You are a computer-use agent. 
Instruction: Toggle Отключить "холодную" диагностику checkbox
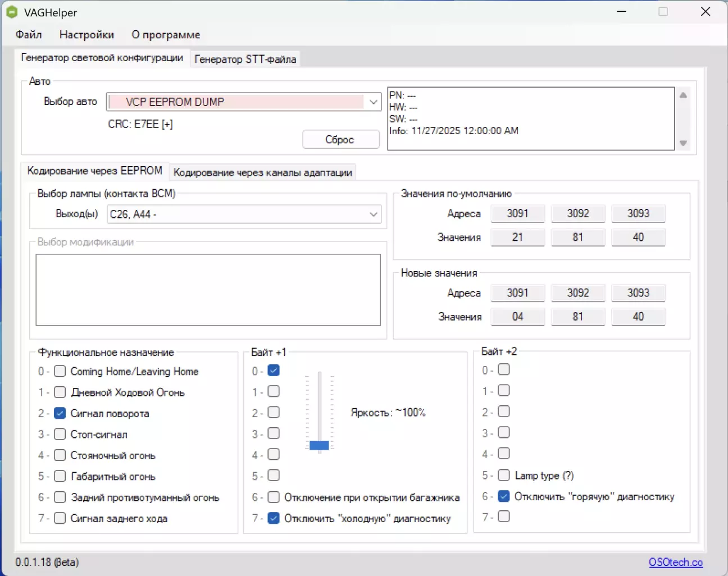coord(274,518)
